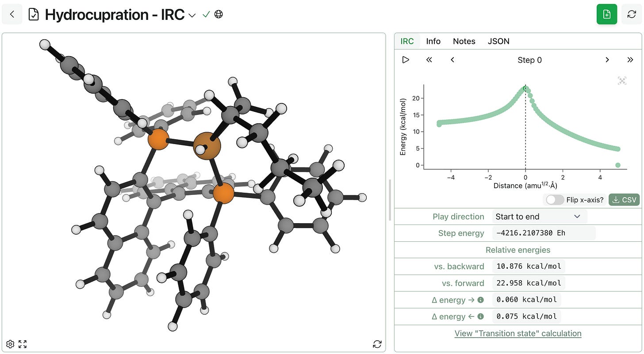Click the info icon next to Δ energy →

480,300
